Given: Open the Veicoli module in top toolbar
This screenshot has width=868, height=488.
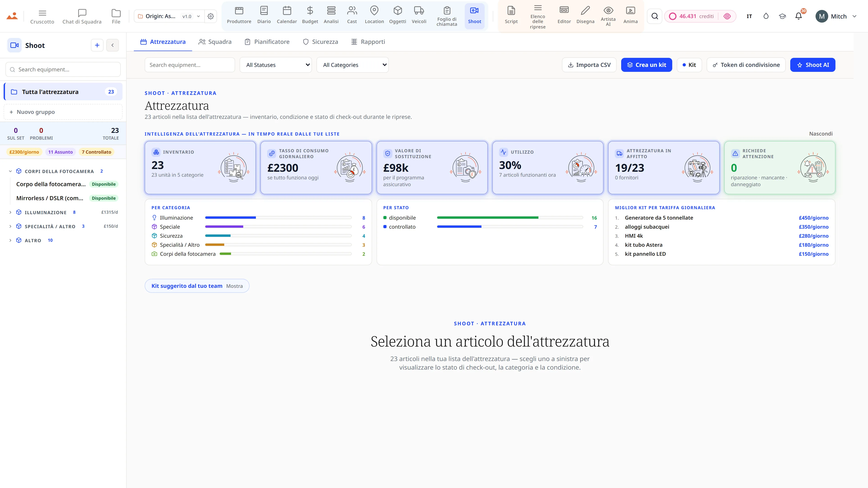Looking at the screenshot, I should click(x=419, y=16).
